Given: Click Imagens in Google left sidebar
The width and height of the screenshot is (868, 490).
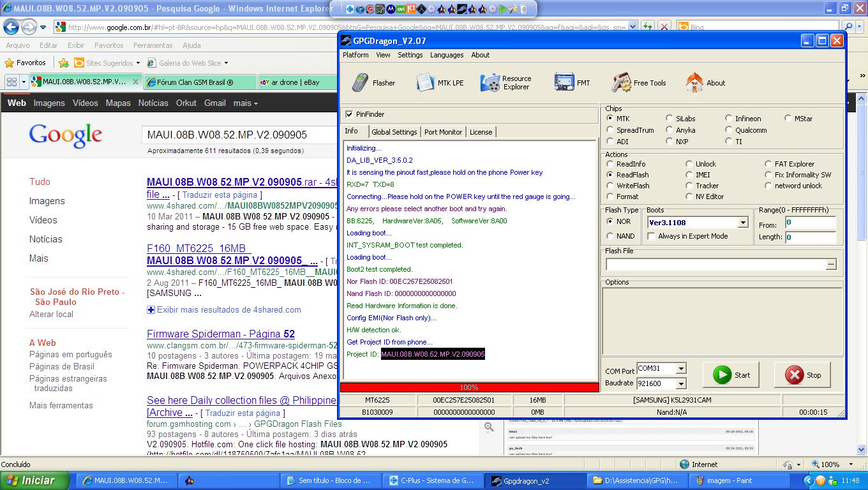Looking at the screenshot, I should (47, 200).
